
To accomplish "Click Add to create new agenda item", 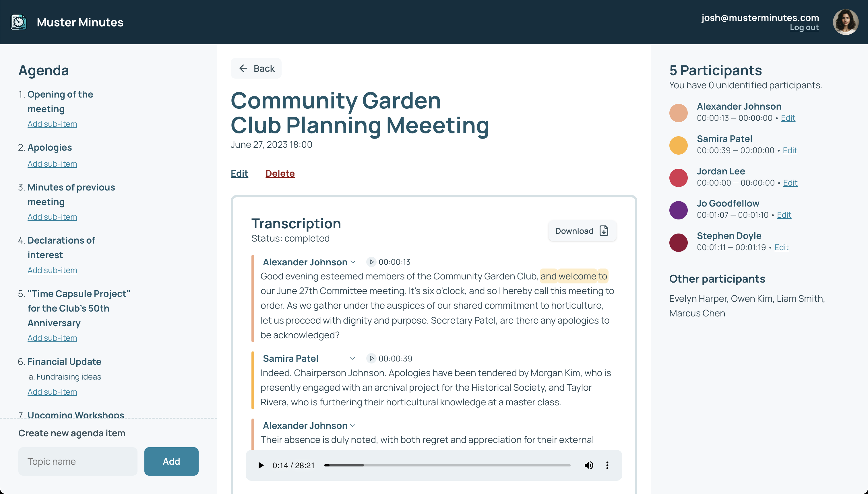I will tap(171, 461).
